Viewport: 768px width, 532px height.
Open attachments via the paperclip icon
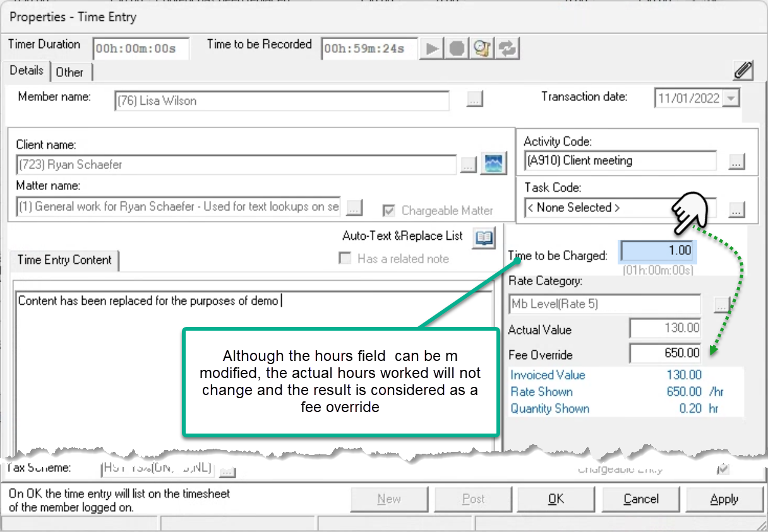(743, 71)
